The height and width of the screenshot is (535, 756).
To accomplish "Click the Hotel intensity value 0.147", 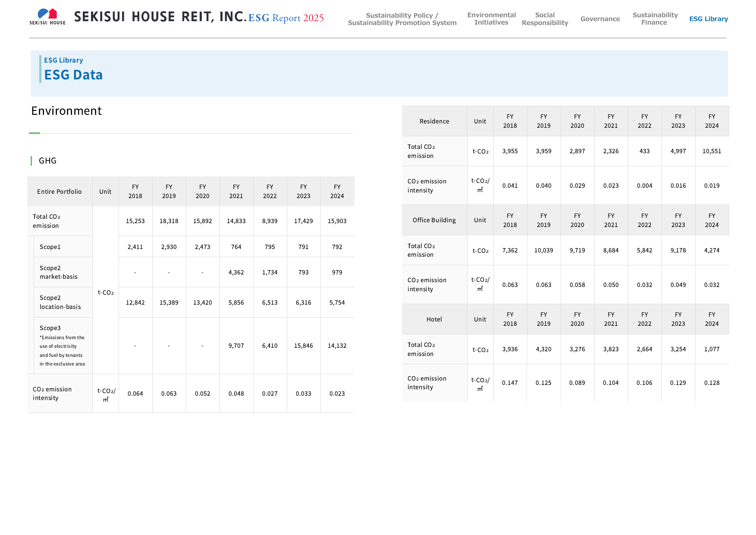I will 510,383.
